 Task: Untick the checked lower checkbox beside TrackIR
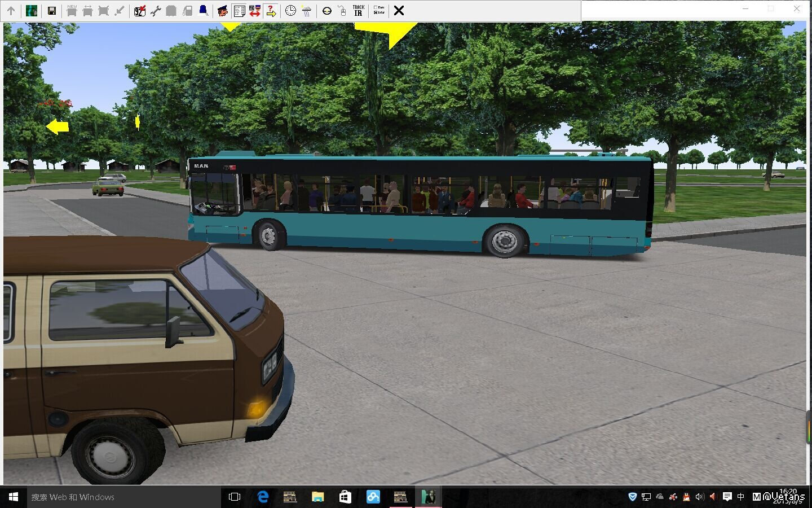[x=375, y=12]
